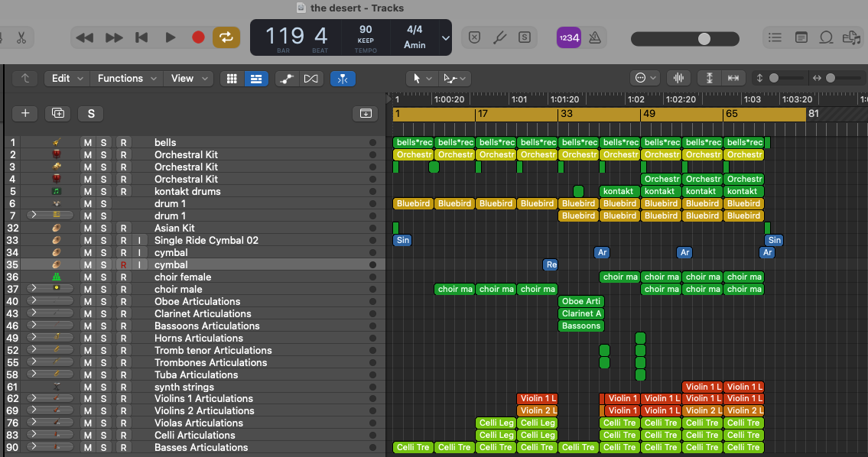
Task: Record-enable the choir female track
Action: coord(122,277)
